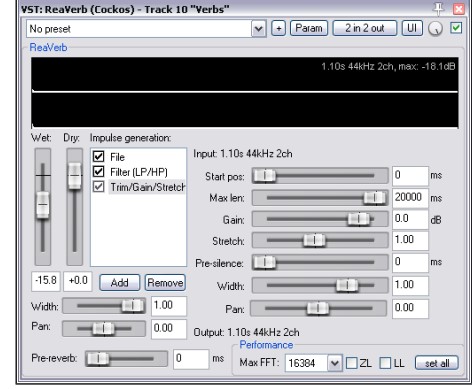Click the Add impulse module button

[119, 283]
